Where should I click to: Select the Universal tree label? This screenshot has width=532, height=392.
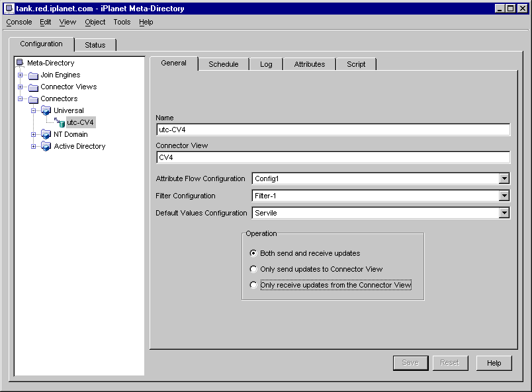point(69,110)
